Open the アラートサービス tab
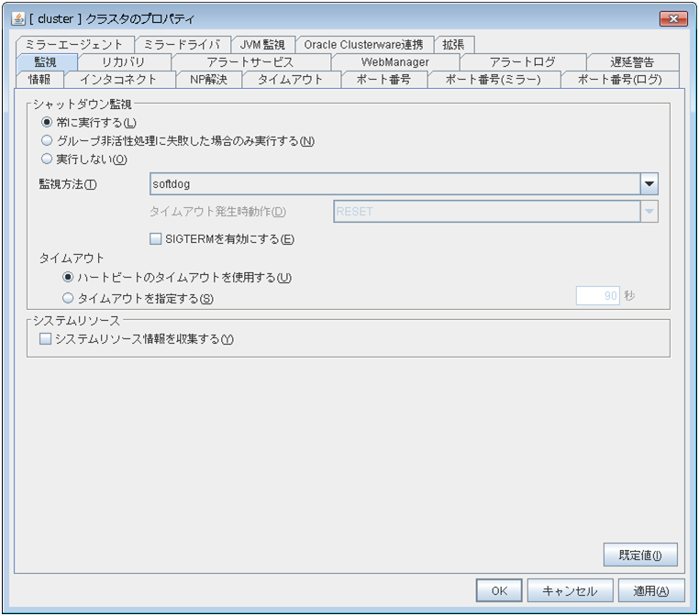The height and width of the screenshot is (616, 699). 251,62
